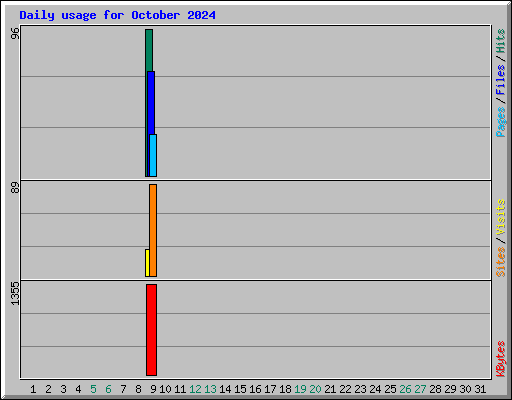Click day label 13 on x-axis
This screenshot has width=512, height=400.
210,389
